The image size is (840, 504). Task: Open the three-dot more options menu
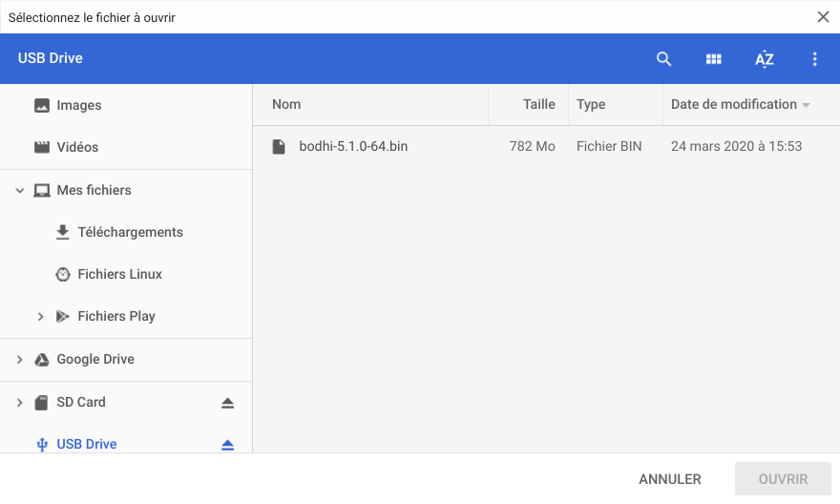815,59
